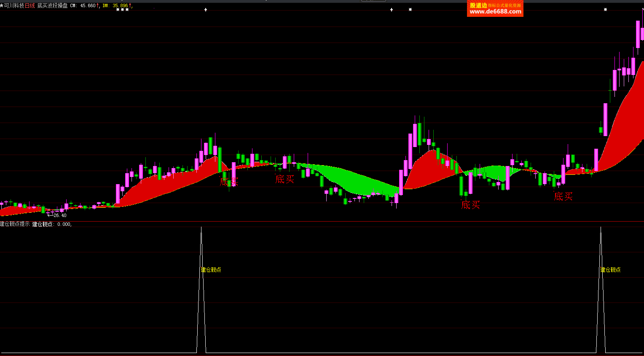This screenshot has height=356, width=644.
Task: Click the right 建仓靓点 spike label
Action: [x=610, y=270]
